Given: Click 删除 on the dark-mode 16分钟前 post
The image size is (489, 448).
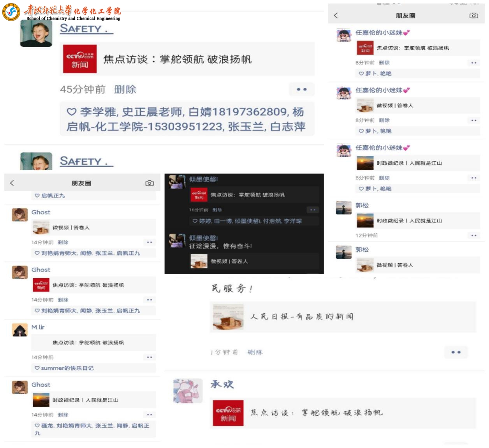Looking at the screenshot, I should [x=217, y=210].
